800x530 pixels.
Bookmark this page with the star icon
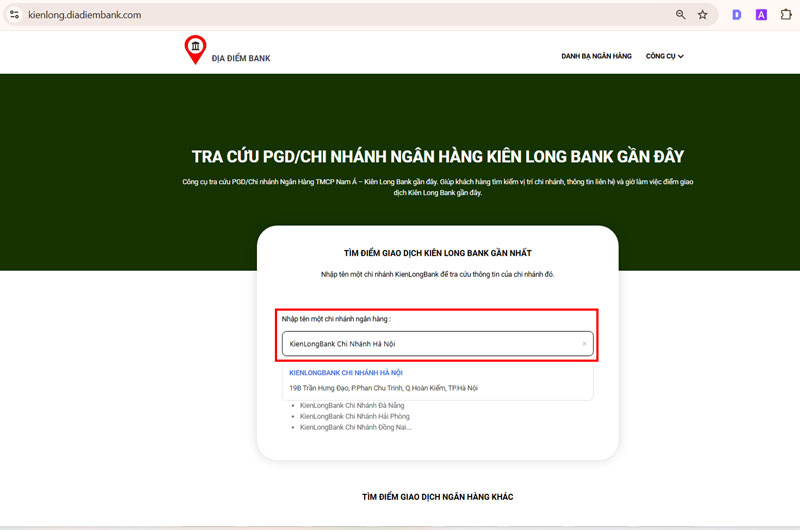pos(703,15)
